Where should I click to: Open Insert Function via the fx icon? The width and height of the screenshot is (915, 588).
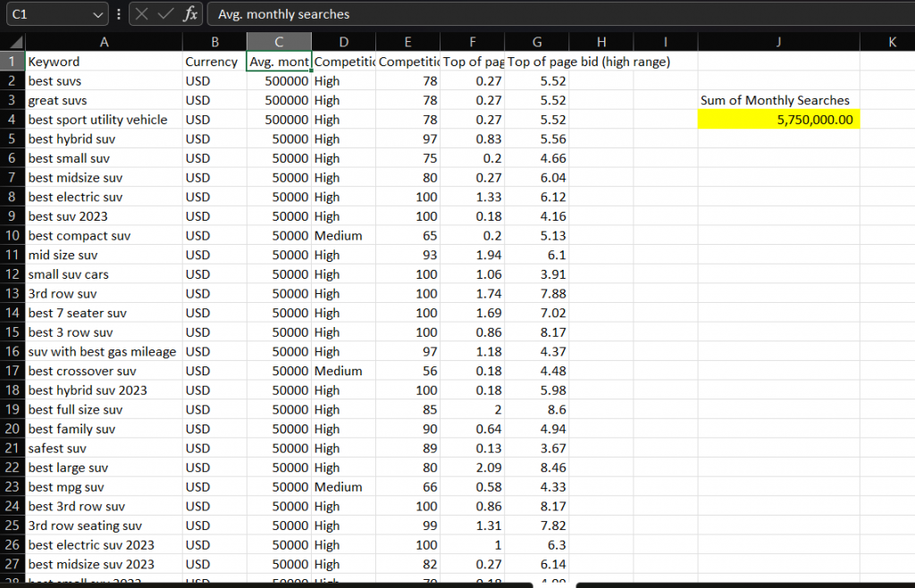(189, 14)
